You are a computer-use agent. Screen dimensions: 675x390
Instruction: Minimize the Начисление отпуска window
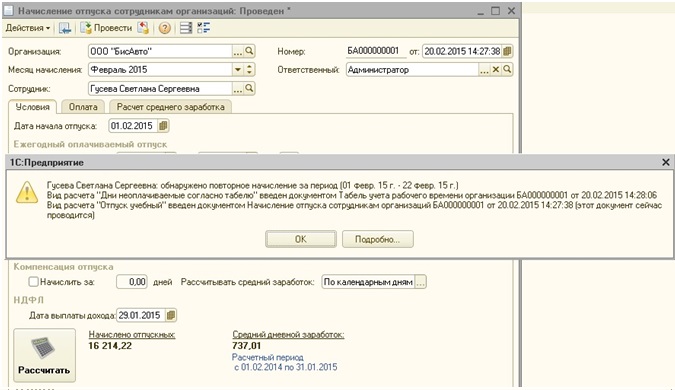click(x=480, y=12)
